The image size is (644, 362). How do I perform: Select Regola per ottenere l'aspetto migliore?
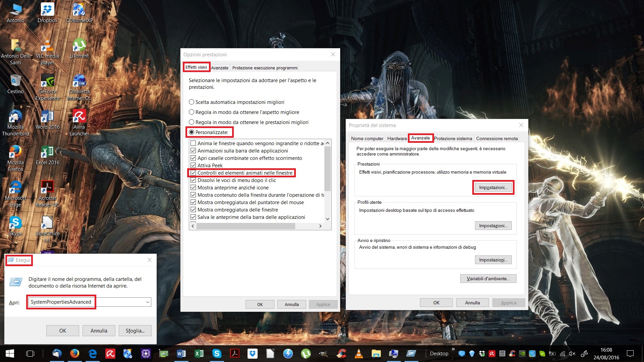(244, 112)
